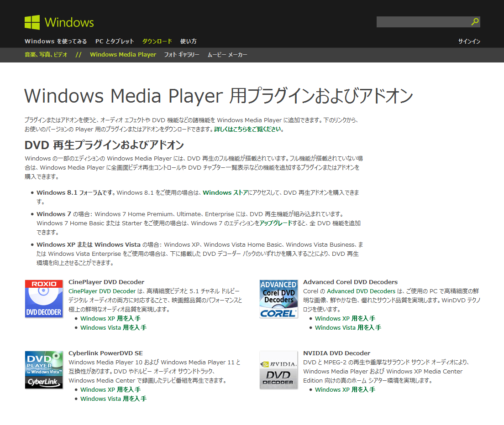Open the 'Windows ストア' link
Screen dimensions: 504x425
[226, 192]
